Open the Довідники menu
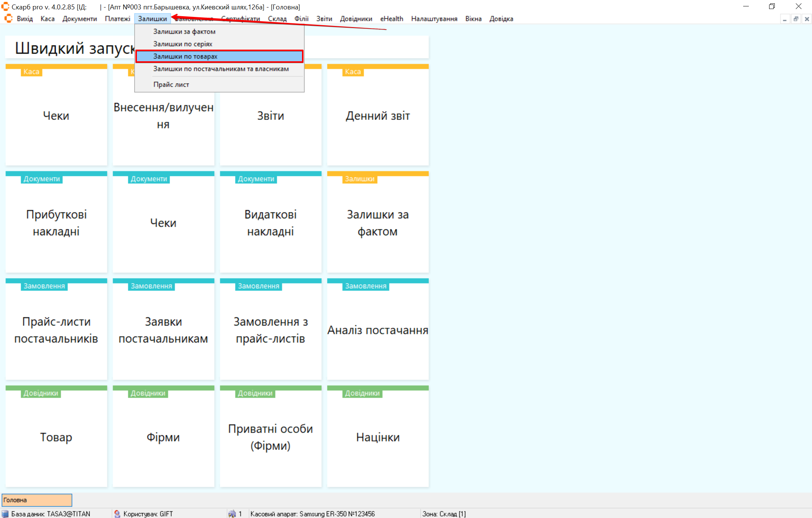Viewport: 812px width, 518px height. pyautogui.click(x=356, y=19)
